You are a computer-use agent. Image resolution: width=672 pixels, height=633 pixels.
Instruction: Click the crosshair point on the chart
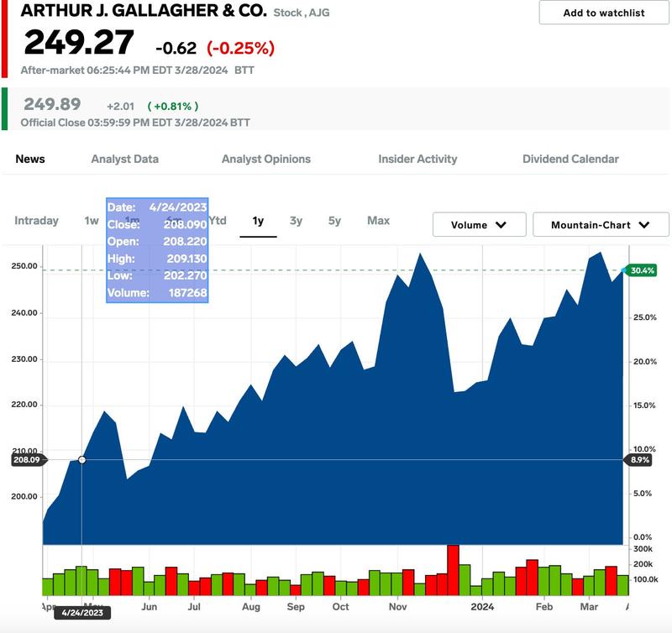[x=81, y=460]
